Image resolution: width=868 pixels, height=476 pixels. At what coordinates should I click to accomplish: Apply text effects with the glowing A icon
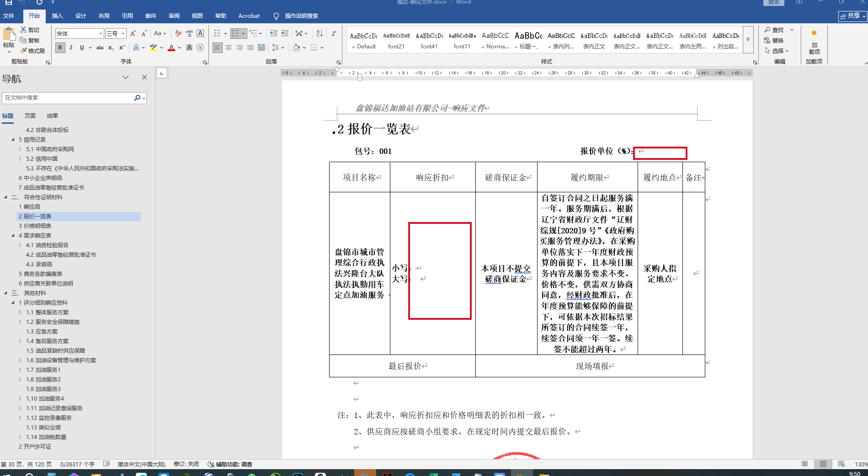click(x=136, y=48)
